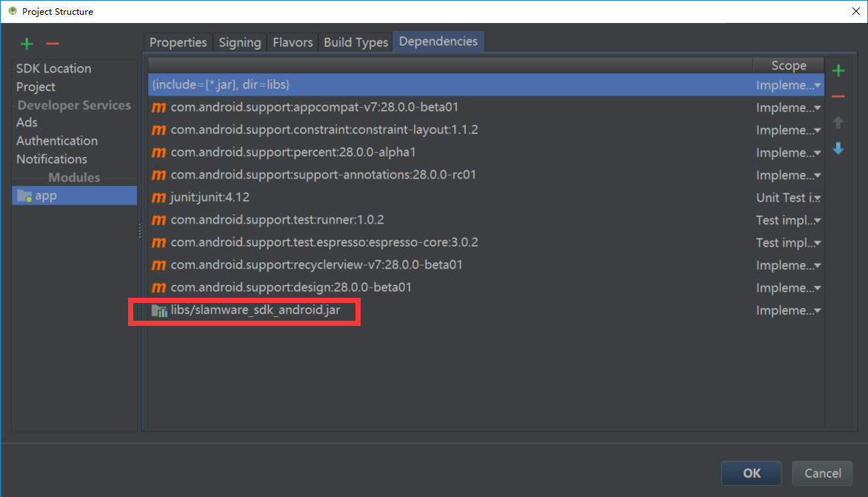Confirm with the OK button
This screenshot has width=868, height=497.
[751, 473]
